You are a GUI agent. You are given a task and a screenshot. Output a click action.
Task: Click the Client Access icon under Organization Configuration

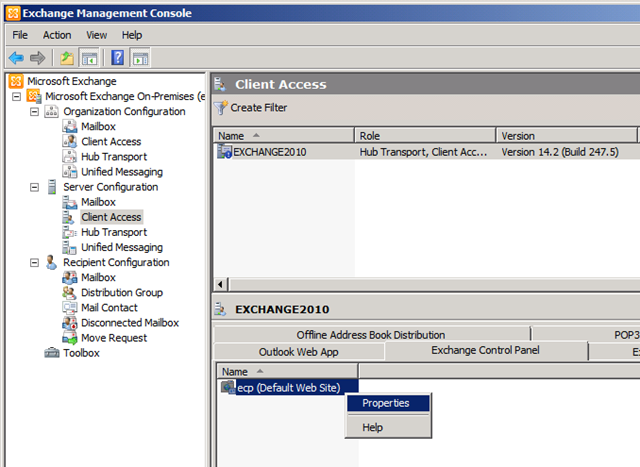pyautogui.click(x=70, y=142)
